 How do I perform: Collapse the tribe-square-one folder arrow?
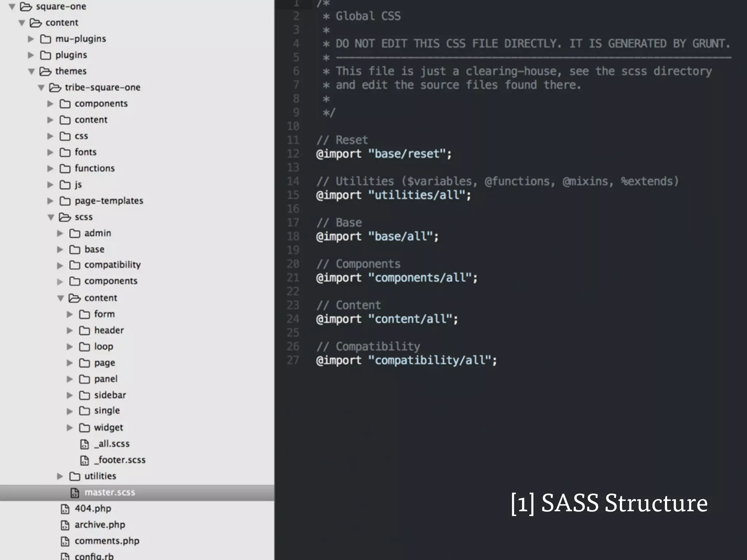(41, 87)
